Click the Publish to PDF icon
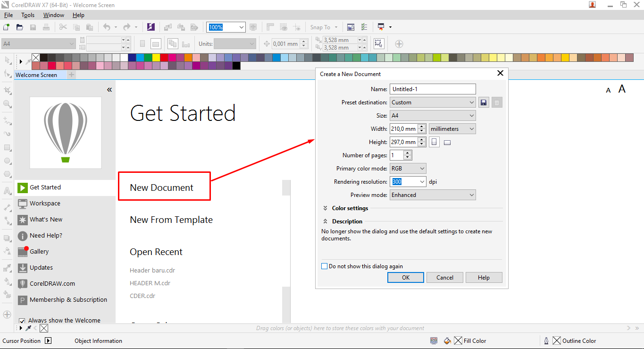Screen dimensions: 644x349 [x=194, y=27]
